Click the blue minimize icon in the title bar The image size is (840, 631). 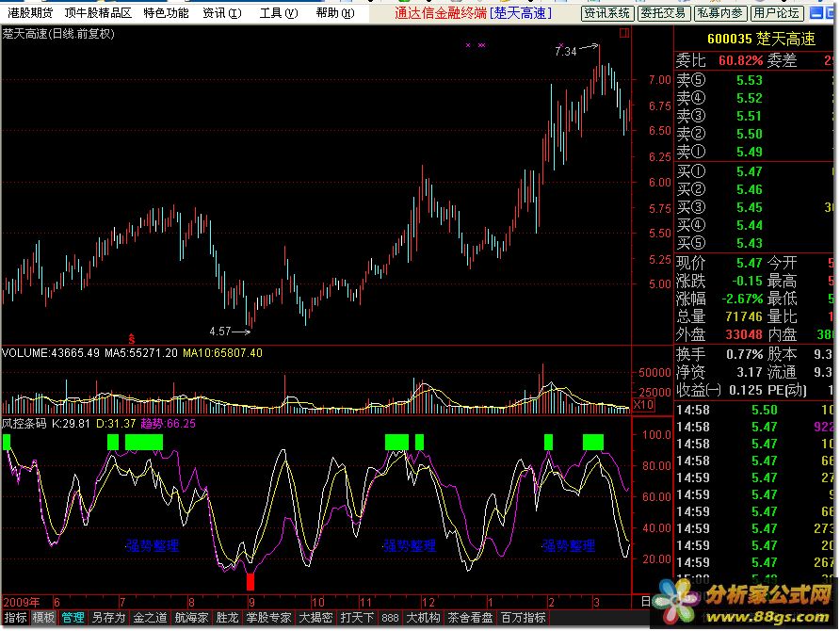point(816,13)
